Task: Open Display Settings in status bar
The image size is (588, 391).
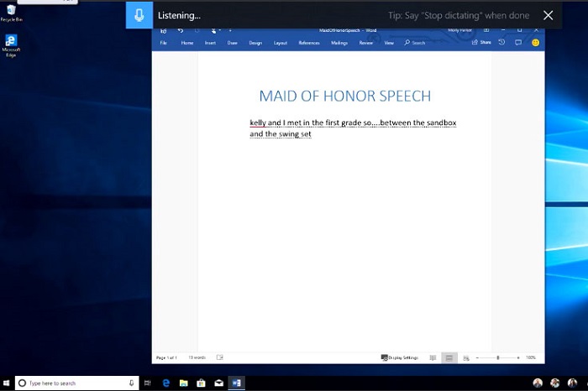Action: pyautogui.click(x=400, y=357)
